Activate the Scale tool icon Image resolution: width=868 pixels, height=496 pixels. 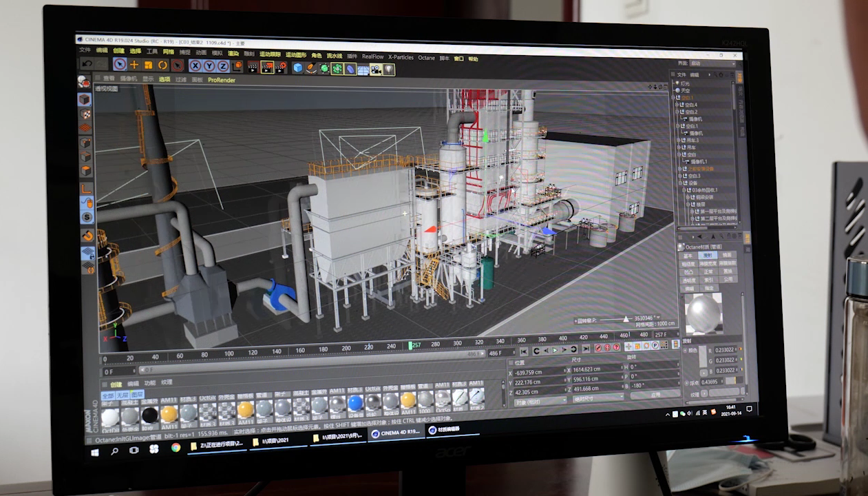(x=149, y=65)
